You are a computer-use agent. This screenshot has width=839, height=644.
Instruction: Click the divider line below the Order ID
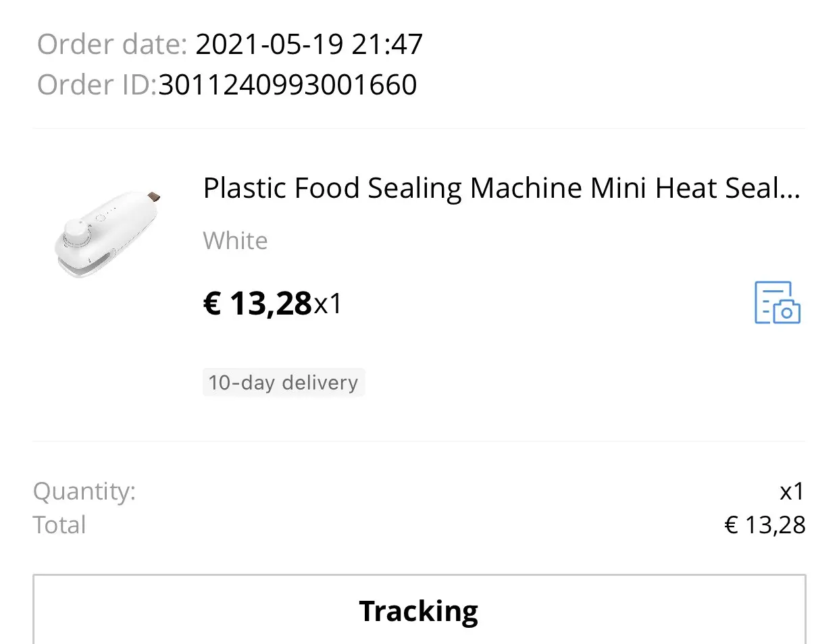click(x=419, y=128)
